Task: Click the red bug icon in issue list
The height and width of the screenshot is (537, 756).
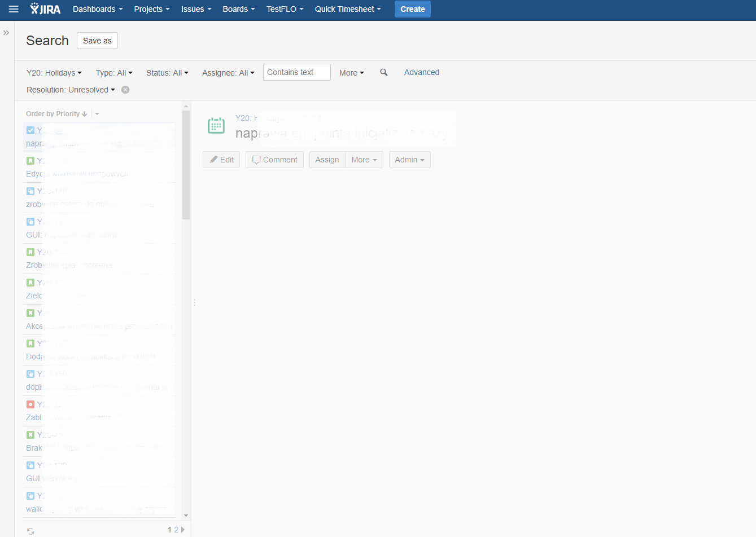Action: [x=30, y=404]
